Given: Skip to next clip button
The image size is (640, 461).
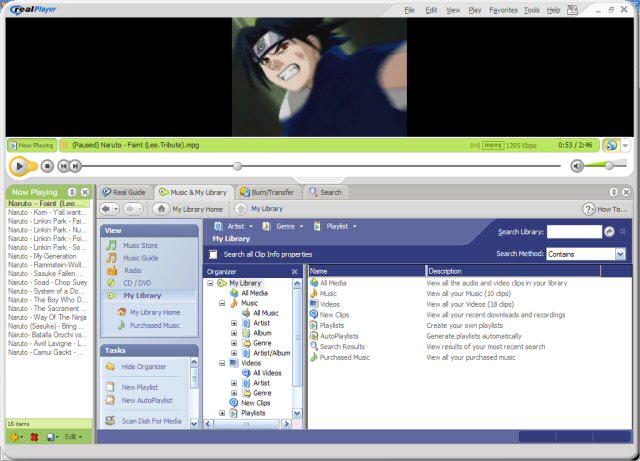Looking at the screenshot, I should [75, 166].
